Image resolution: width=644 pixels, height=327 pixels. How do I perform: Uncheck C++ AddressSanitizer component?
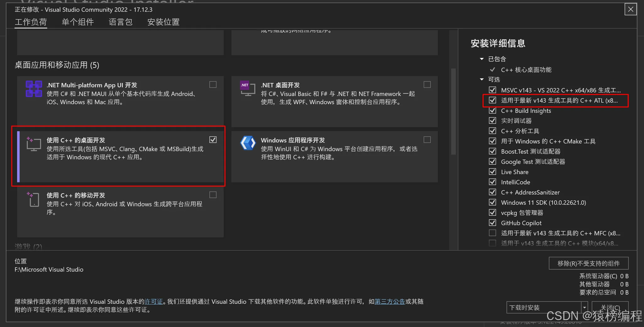click(x=492, y=192)
